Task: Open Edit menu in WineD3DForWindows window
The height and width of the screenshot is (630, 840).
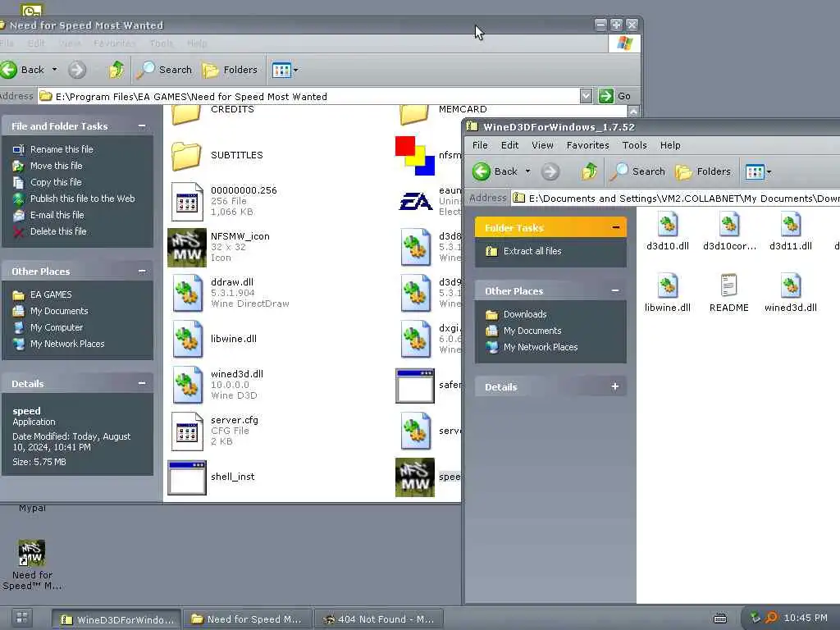Action: coord(509,145)
